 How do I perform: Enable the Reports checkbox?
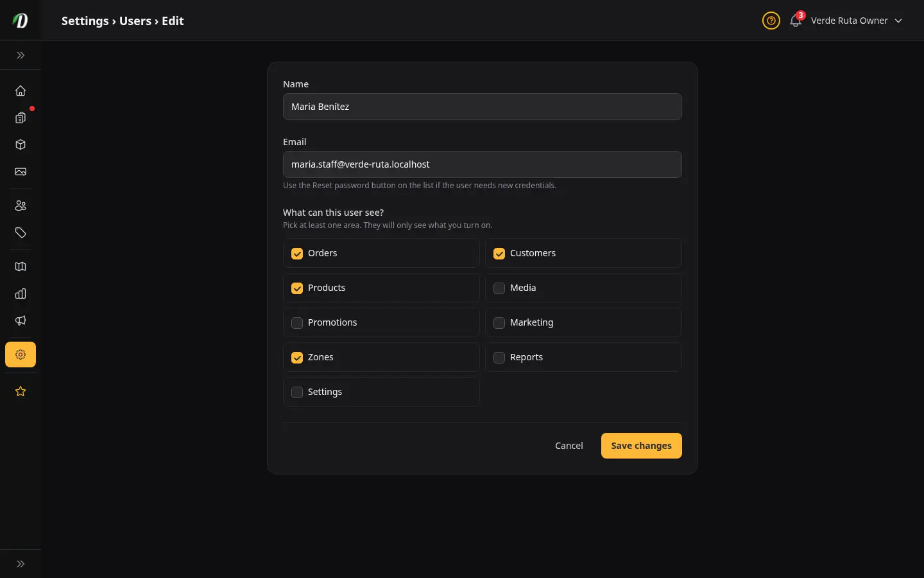(x=499, y=358)
